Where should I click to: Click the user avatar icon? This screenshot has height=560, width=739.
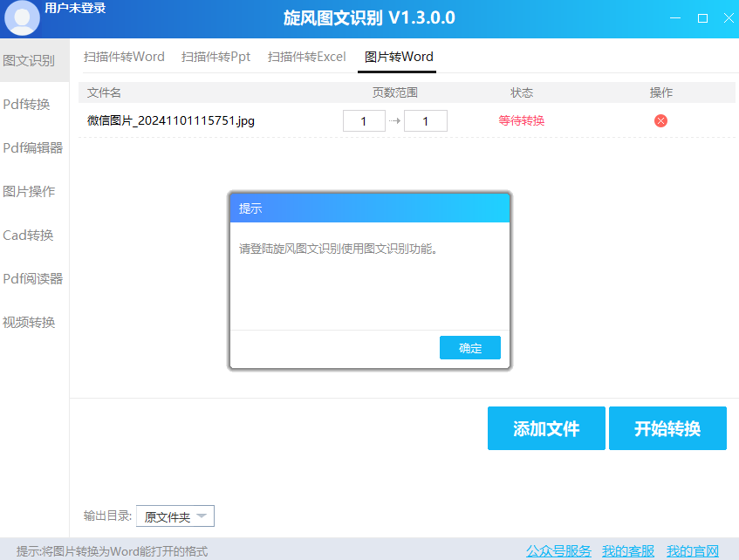pyautogui.click(x=22, y=18)
